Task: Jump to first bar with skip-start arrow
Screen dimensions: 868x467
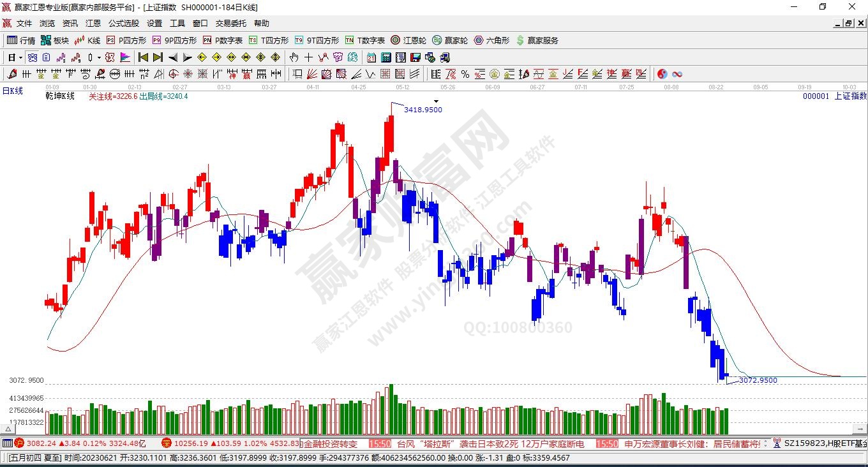Action: tap(143, 57)
